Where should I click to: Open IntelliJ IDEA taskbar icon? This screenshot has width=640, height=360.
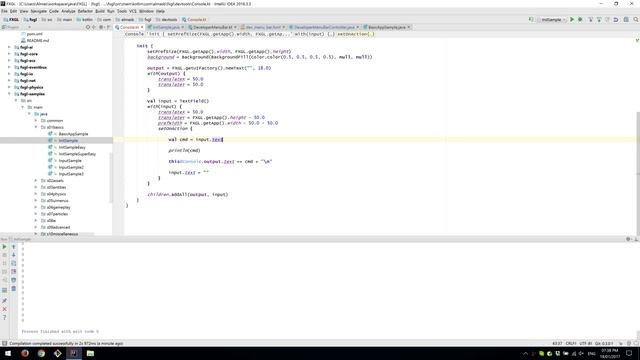point(74,353)
